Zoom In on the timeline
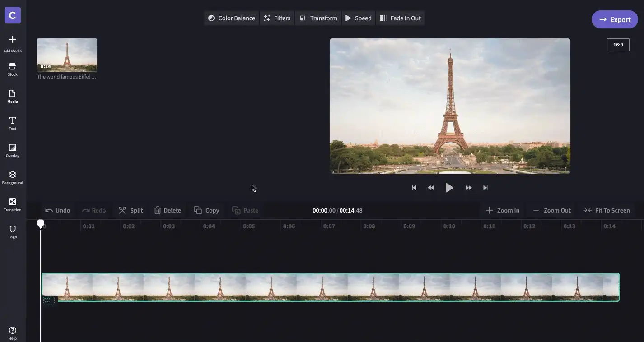Viewport: 644px width, 342px height. pyautogui.click(x=502, y=210)
